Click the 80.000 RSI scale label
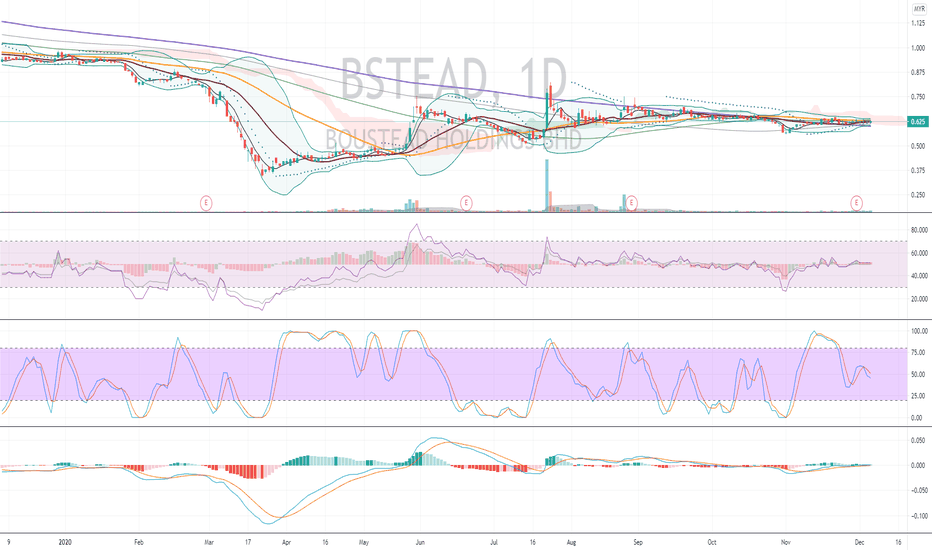The image size is (932, 550). point(919,230)
